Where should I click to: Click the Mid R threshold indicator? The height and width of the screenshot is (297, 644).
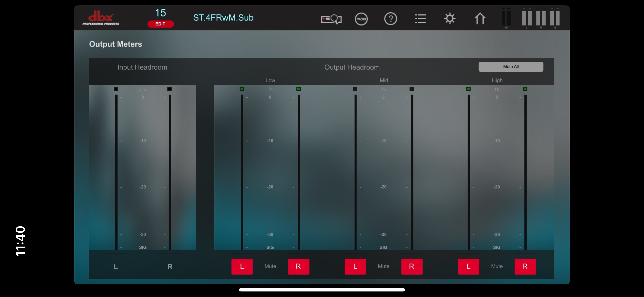click(x=412, y=89)
